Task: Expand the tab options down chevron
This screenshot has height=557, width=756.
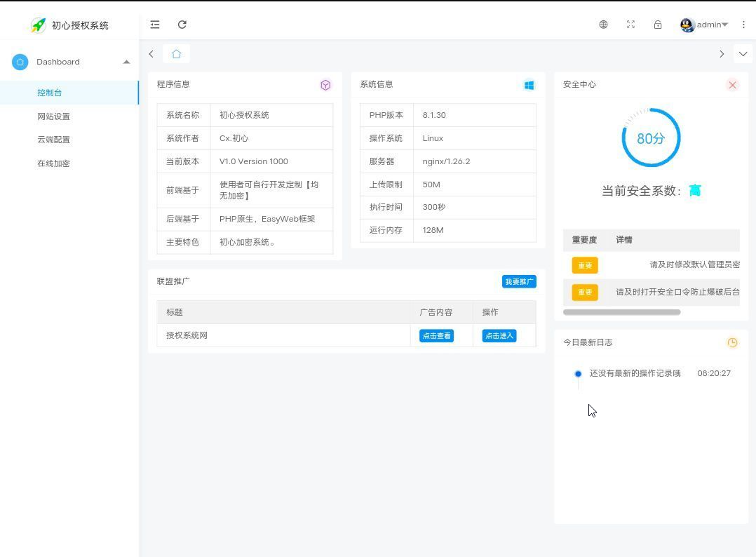Action: pyautogui.click(x=743, y=54)
